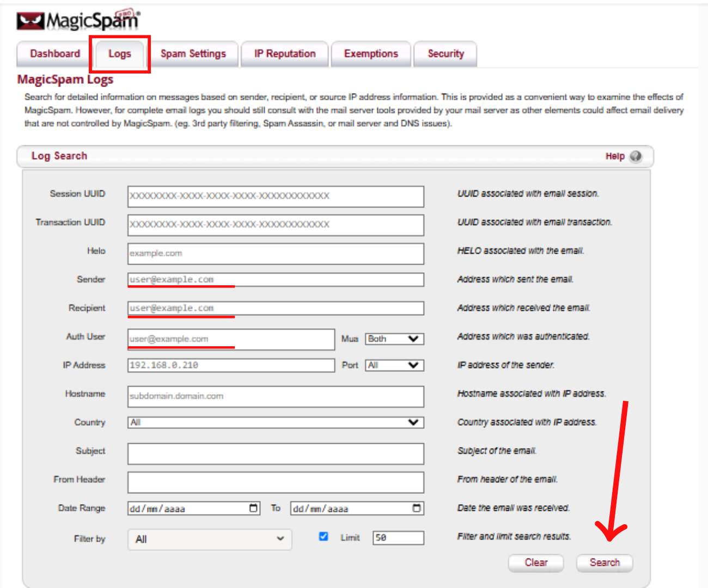This screenshot has height=588, width=708.
Task: Click the Auth User field
Action: click(231, 339)
